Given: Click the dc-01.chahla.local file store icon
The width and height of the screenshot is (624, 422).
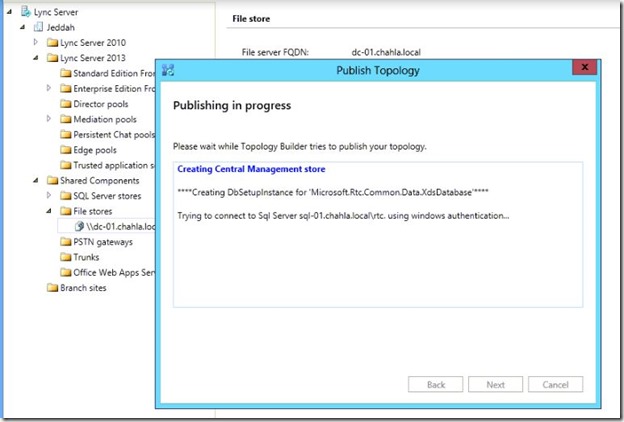Looking at the screenshot, I should (x=79, y=226).
